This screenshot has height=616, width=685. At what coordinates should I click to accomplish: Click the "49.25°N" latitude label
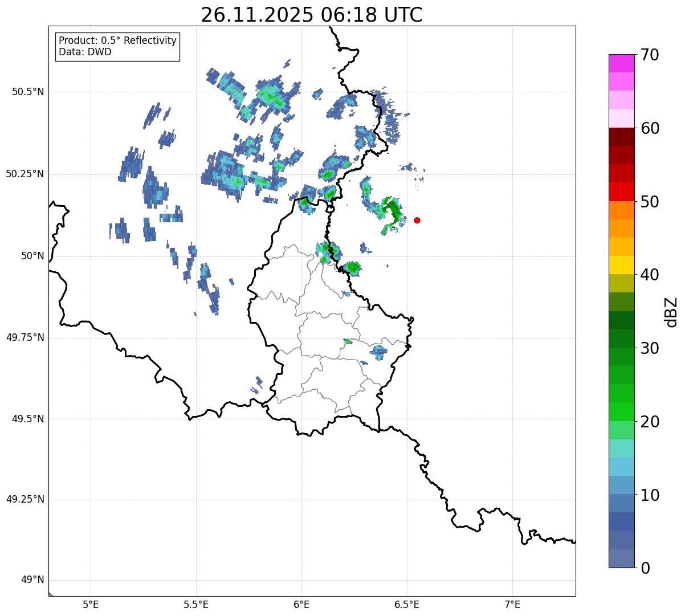[25, 499]
